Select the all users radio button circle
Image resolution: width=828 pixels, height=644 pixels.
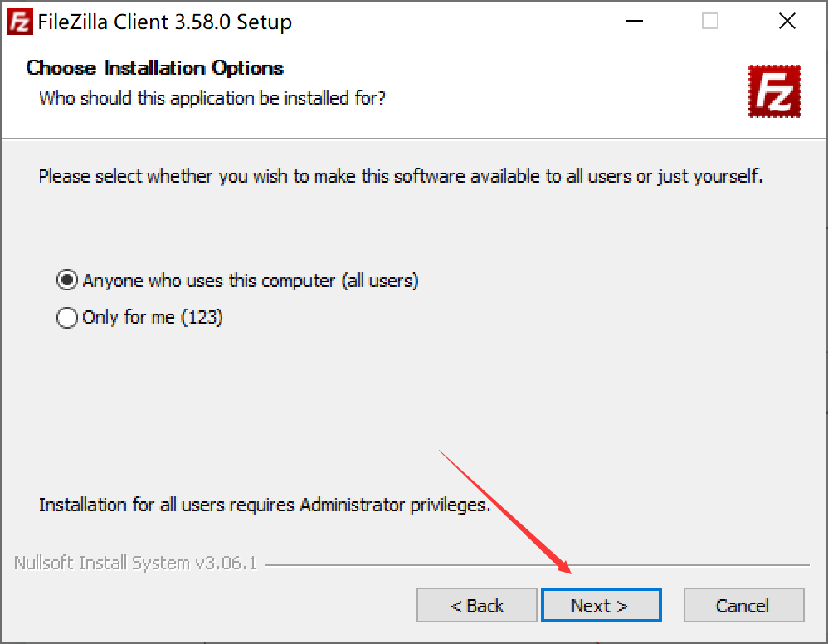67,280
